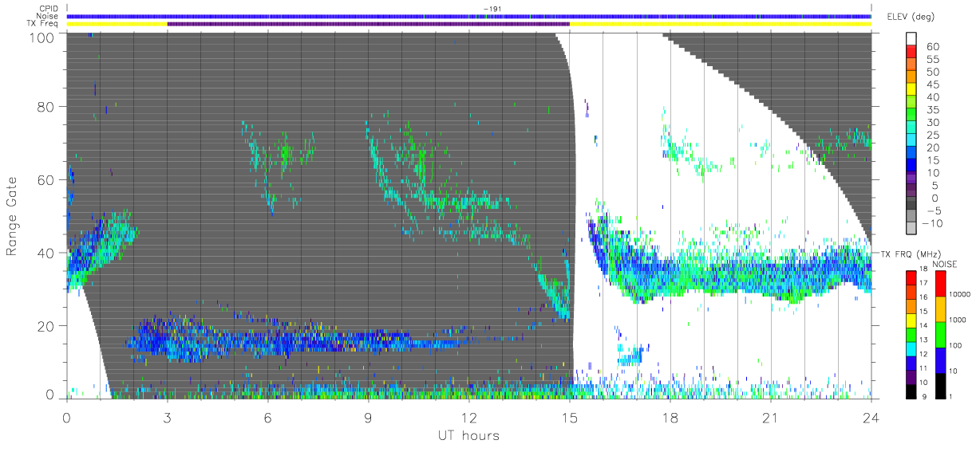This screenshot has width=980, height=452.
Task: Pick the red segment of ELEV color bar
Action: [x=911, y=52]
